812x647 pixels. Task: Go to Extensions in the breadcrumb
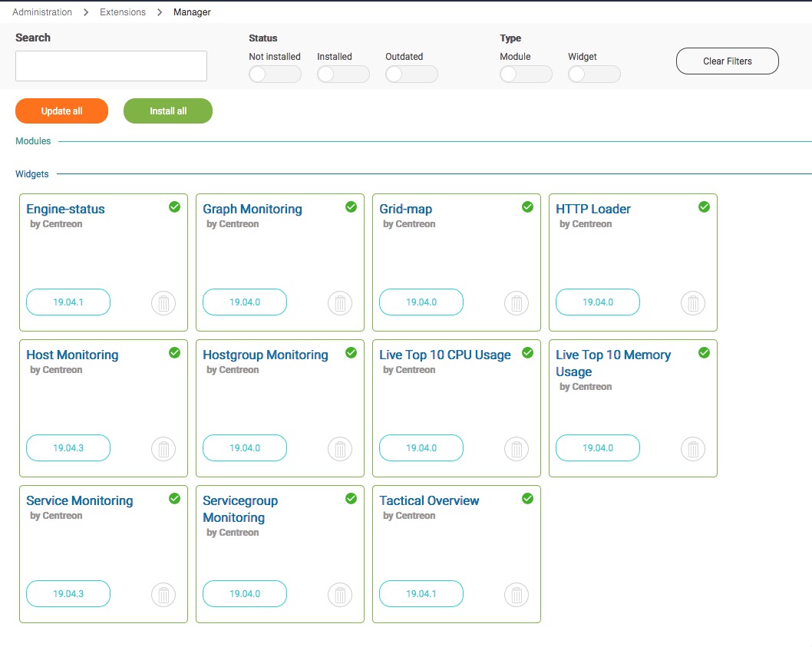pyautogui.click(x=123, y=12)
